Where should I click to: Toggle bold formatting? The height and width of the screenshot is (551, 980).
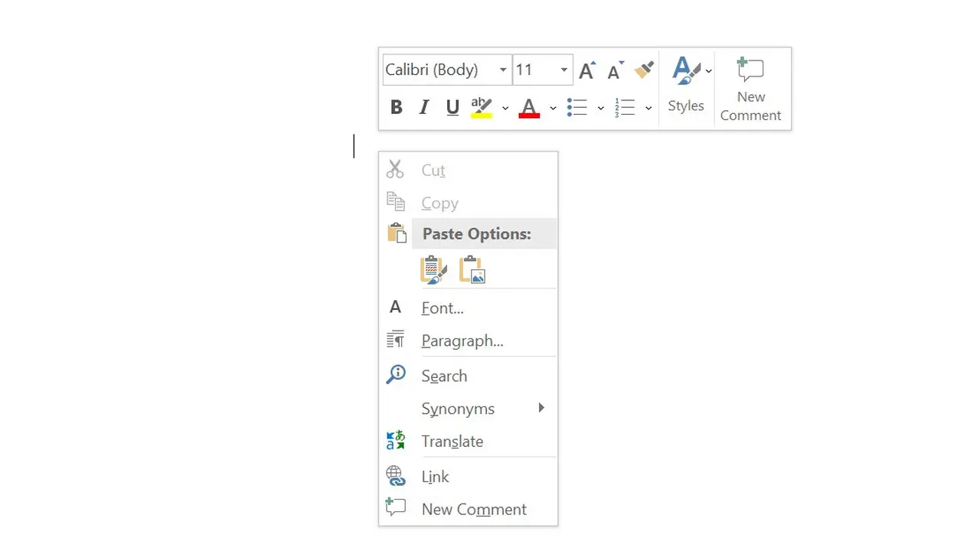pos(396,107)
